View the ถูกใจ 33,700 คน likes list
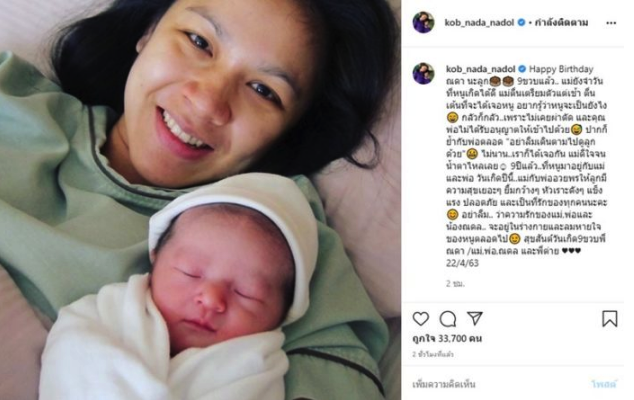Screen dimensions: 634x400 pyautogui.click(x=447, y=338)
